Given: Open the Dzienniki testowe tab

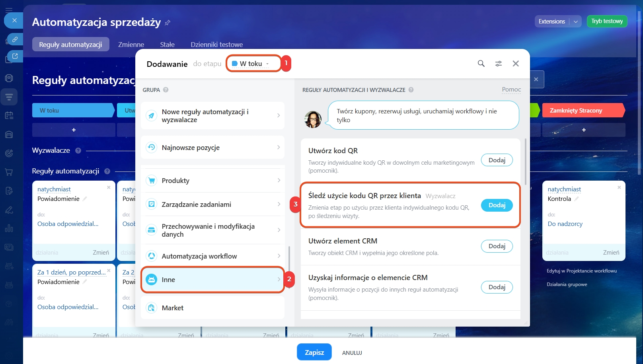Looking at the screenshot, I should [216, 45].
